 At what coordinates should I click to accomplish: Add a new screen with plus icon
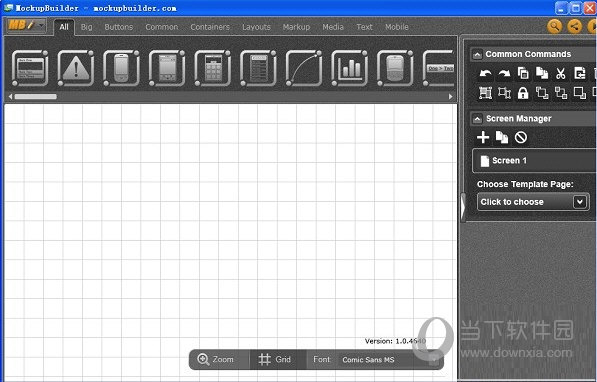(483, 137)
